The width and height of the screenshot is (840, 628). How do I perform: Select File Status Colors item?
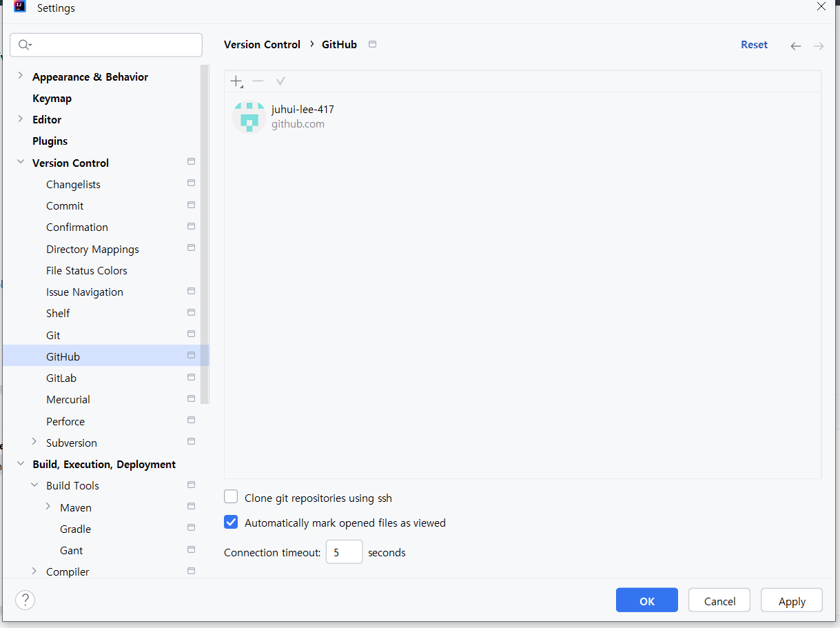[87, 271]
